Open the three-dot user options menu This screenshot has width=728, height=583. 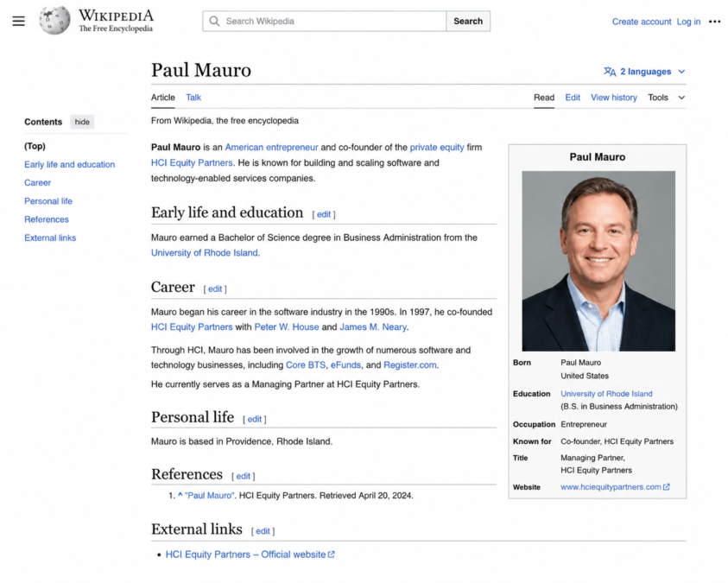pos(714,22)
